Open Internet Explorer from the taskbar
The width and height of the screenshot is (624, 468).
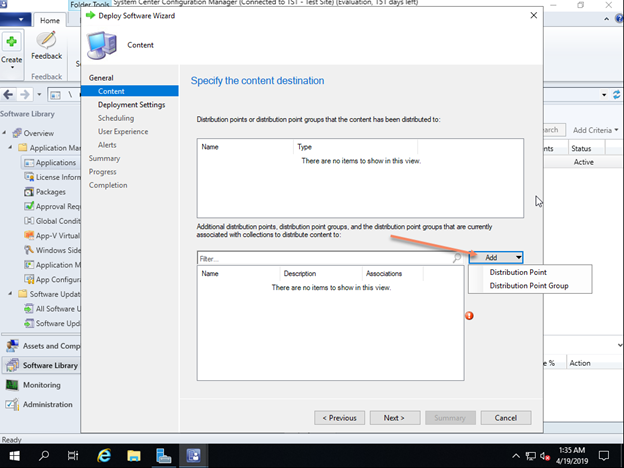coord(104,456)
